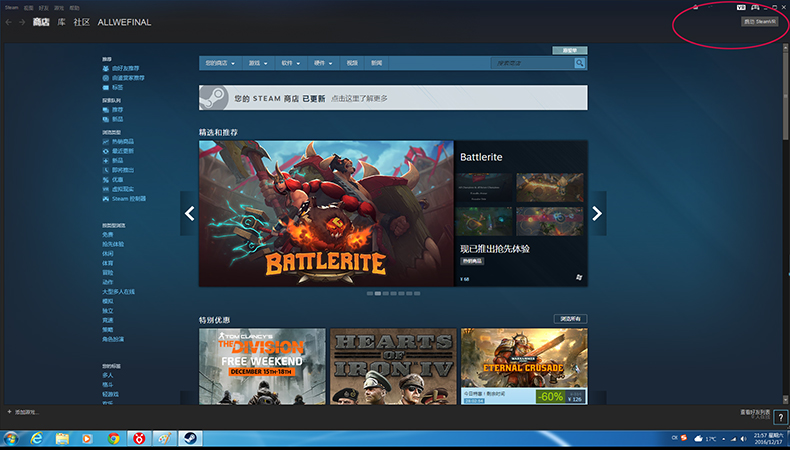Expand the 软件 dropdown in store nav

[x=290, y=63]
